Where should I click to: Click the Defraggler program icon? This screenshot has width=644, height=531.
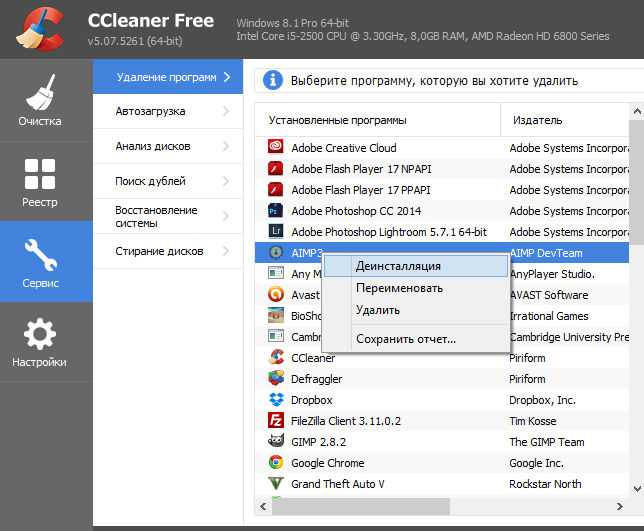[x=276, y=378]
